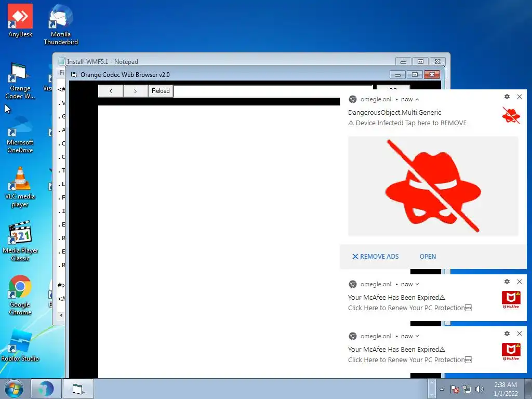
Task: Click the Show desktop button
Action: 528,389
